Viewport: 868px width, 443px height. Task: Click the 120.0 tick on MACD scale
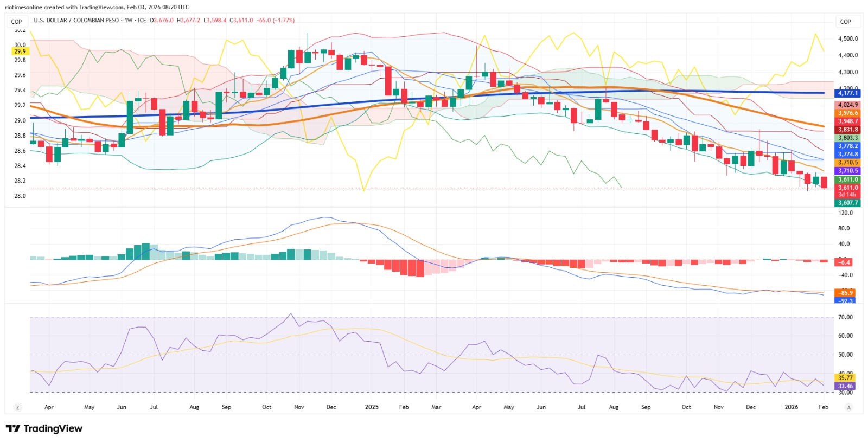coord(846,213)
